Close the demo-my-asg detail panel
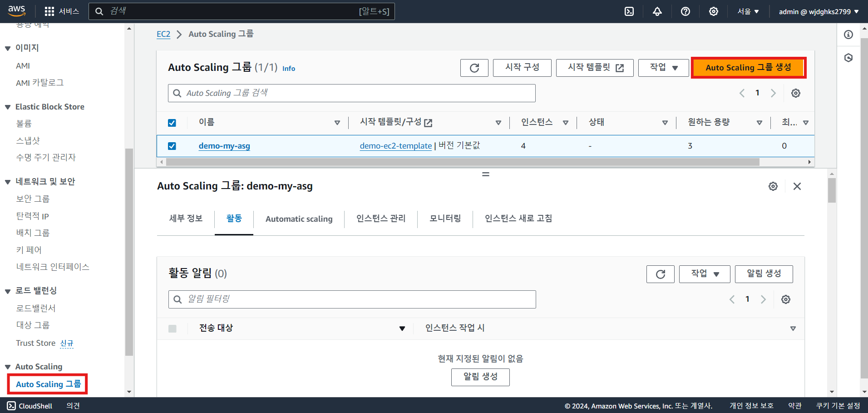Image resolution: width=868 pixels, height=413 pixels. point(797,186)
